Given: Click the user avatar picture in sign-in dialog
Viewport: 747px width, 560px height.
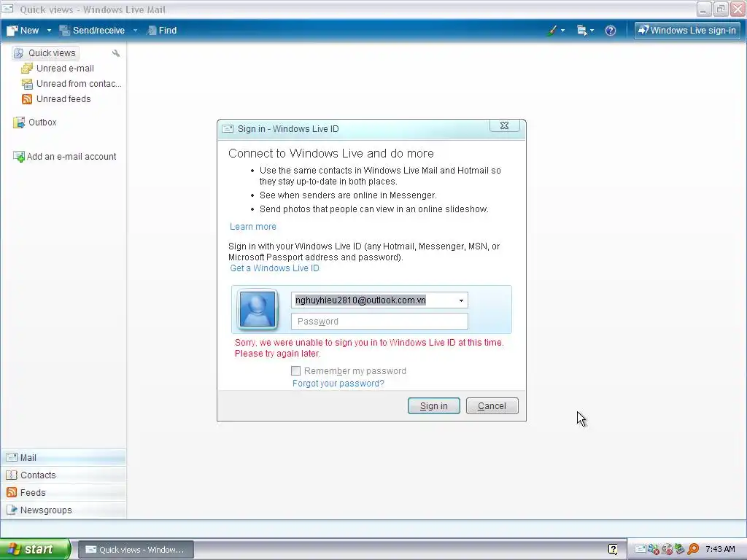Looking at the screenshot, I should click(x=258, y=309).
